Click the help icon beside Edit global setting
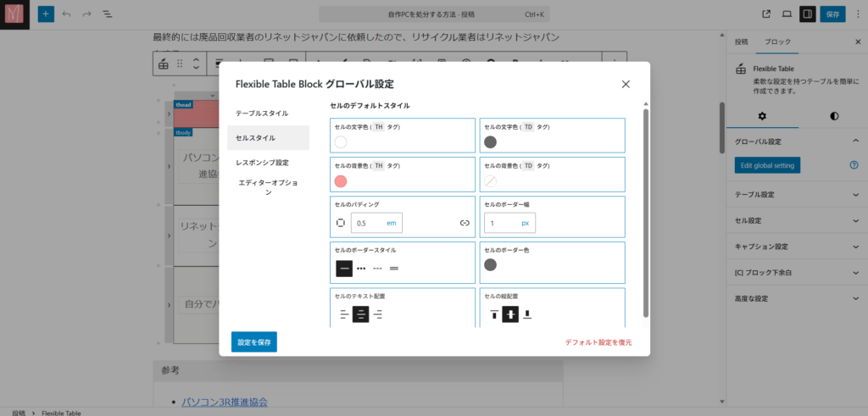Viewport: 868px width, 416px height. coord(854,165)
